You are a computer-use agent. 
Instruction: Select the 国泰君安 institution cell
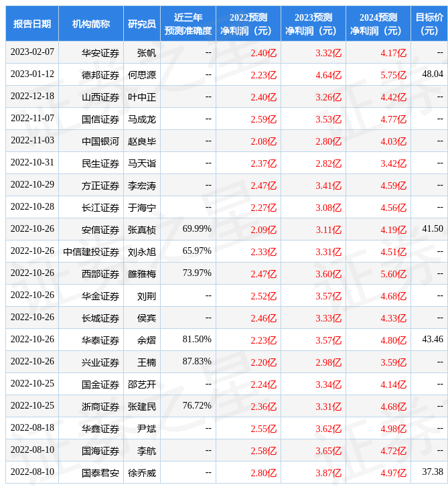[x=91, y=474]
